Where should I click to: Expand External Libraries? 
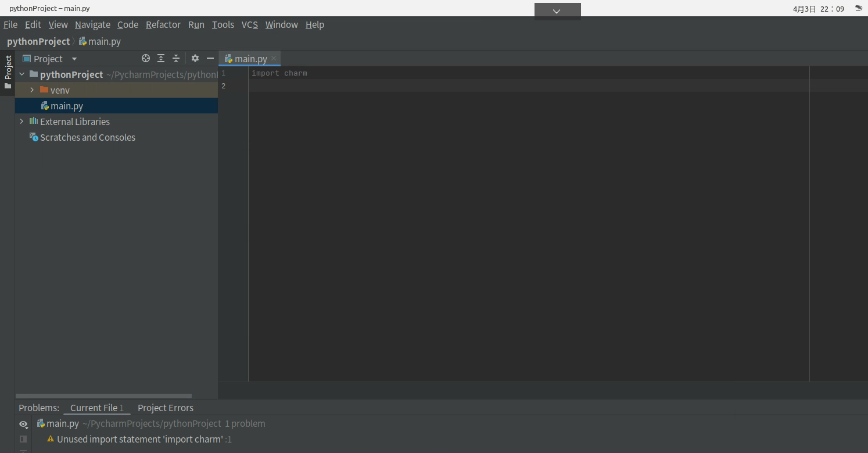(21, 121)
